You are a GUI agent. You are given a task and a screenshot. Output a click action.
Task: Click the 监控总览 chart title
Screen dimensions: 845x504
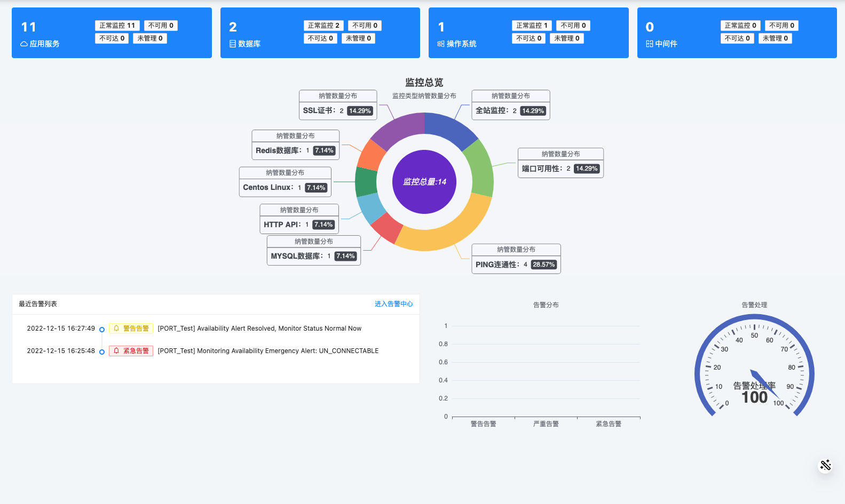424,82
